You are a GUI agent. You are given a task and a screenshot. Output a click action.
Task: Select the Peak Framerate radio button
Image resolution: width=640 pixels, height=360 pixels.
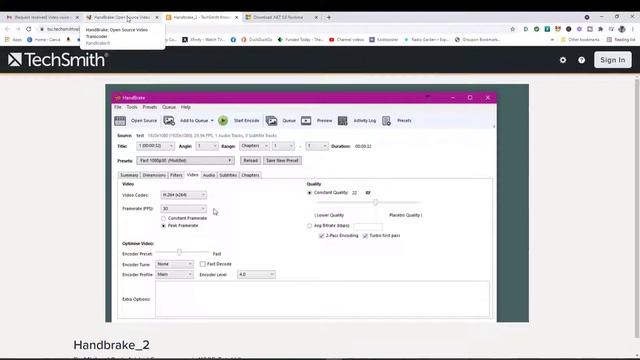pos(164,226)
